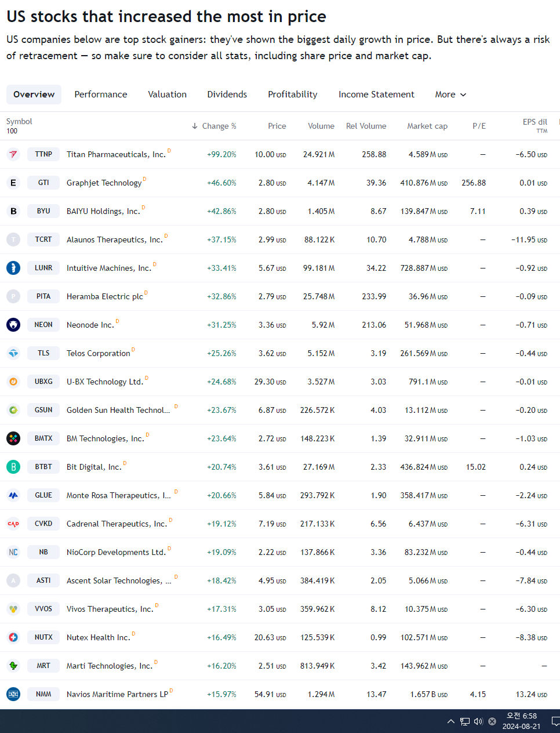Click the Vivos Therapeutics logo icon

13,609
